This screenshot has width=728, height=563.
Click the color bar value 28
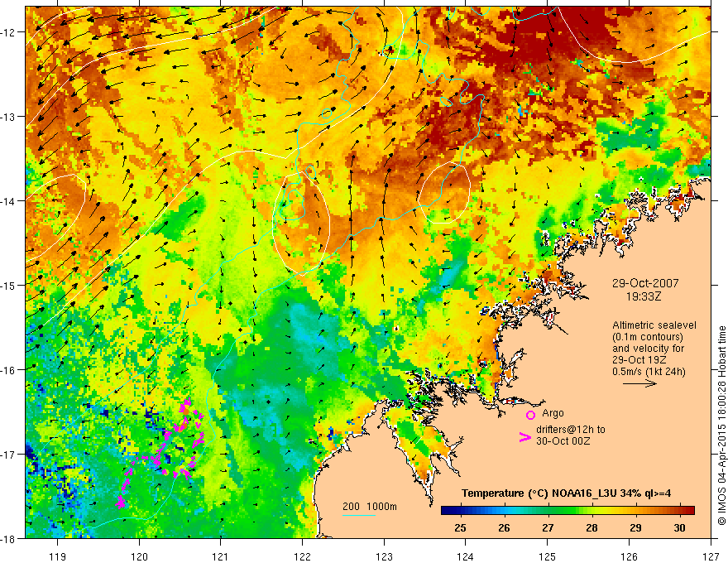[x=591, y=528]
